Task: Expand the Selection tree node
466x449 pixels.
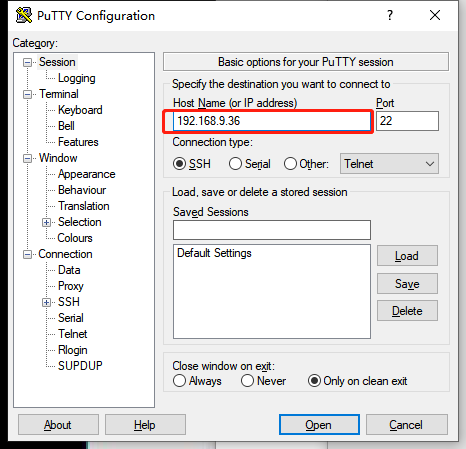Action: [x=47, y=222]
